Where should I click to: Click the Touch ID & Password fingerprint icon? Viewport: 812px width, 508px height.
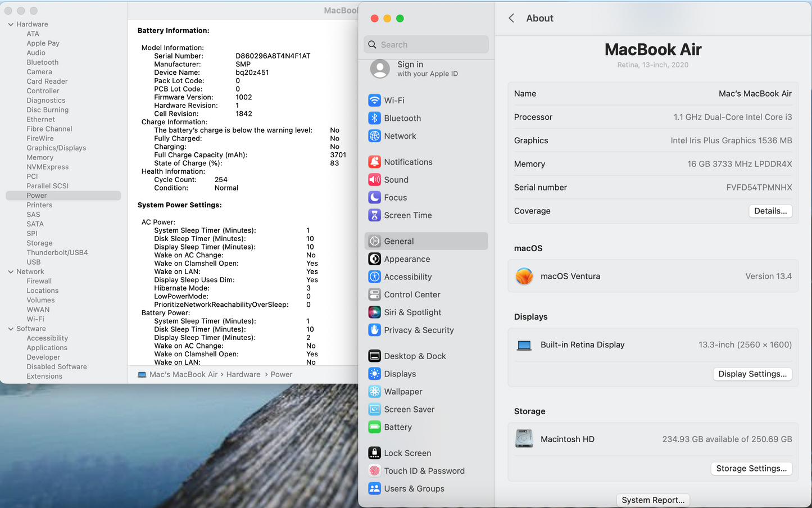coord(374,471)
